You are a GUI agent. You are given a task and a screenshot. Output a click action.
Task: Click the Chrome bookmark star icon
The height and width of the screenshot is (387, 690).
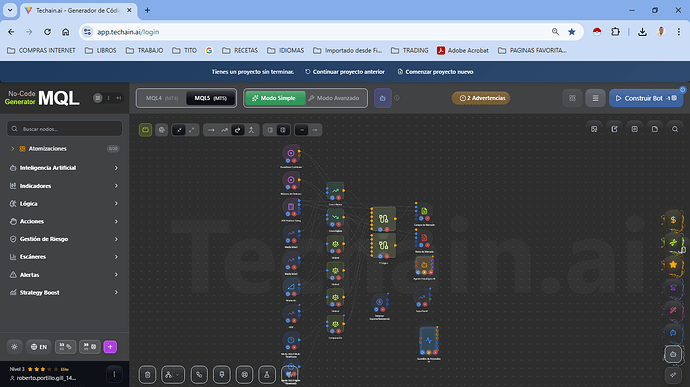point(572,32)
